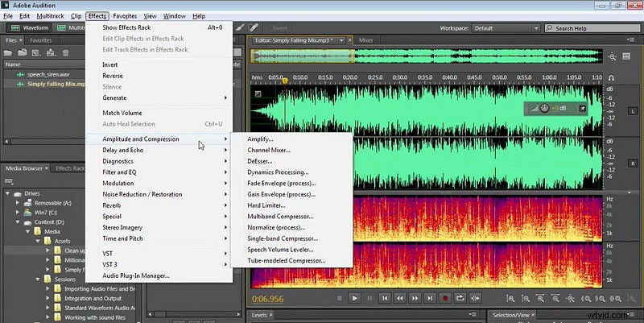Click Insert into Multitrack icon in Files panel
Viewport: 644px width, 323px height.
[51, 52]
